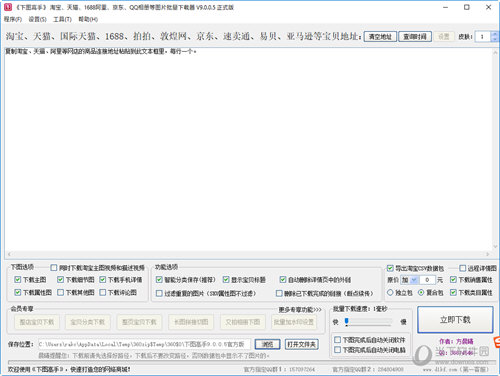Viewport: 500px width, 376px height.
Task: Open the 程序(F) menu
Action: coord(13,19)
